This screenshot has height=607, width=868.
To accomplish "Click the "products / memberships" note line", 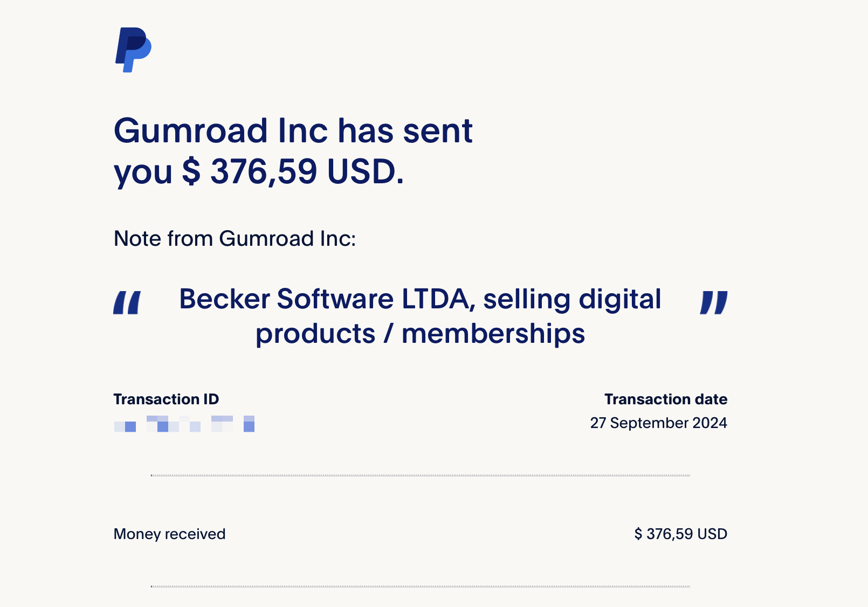I will pos(420,334).
